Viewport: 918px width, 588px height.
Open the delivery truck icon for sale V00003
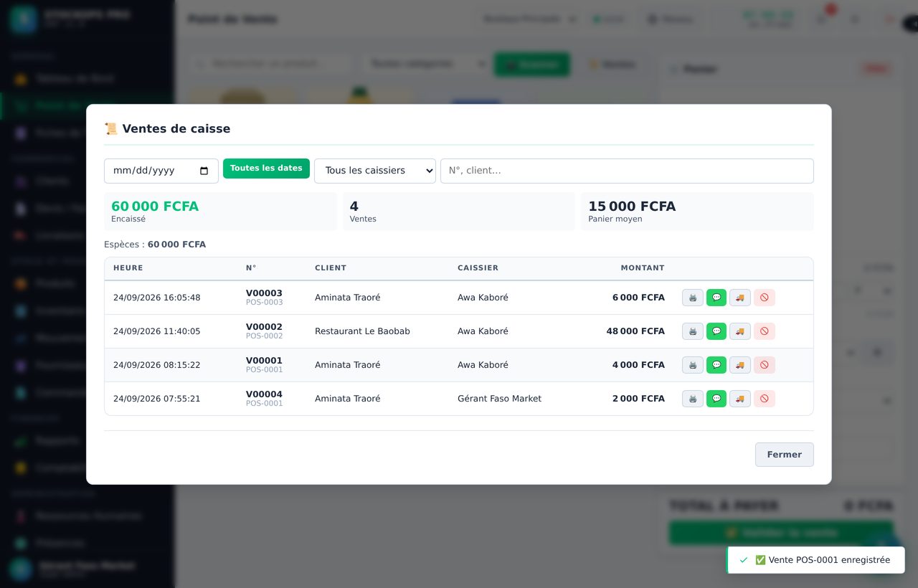tap(740, 298)
